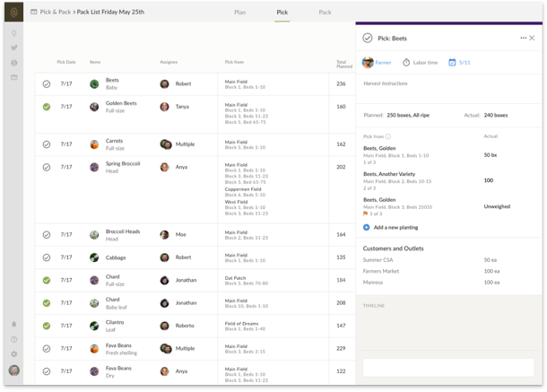547x392 pixels.
Task: Open notifications bell in the left sidebar
Action: pos(13,324)
